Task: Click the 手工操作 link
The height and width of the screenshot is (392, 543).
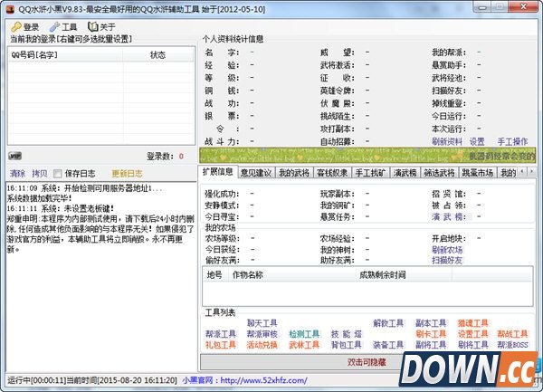Action: (x=512, y=141)
